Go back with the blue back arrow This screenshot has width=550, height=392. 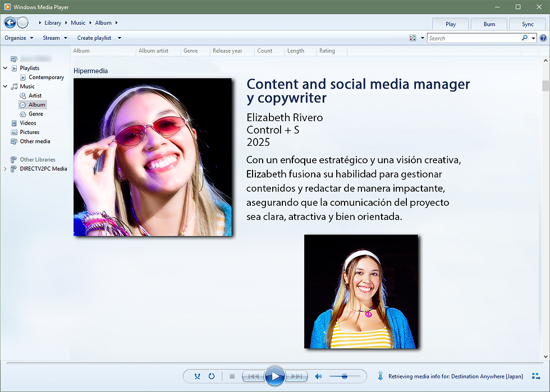point(10,23)
